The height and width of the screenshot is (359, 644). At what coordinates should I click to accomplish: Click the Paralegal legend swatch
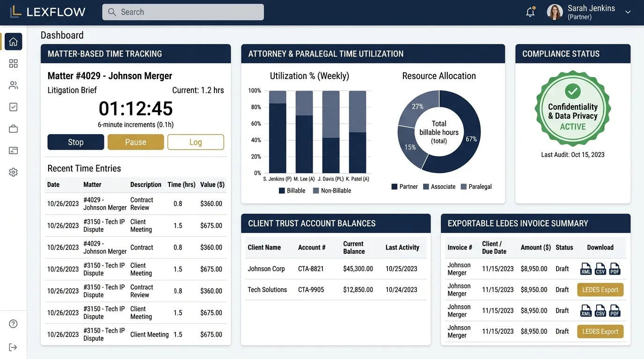(464, 187)
